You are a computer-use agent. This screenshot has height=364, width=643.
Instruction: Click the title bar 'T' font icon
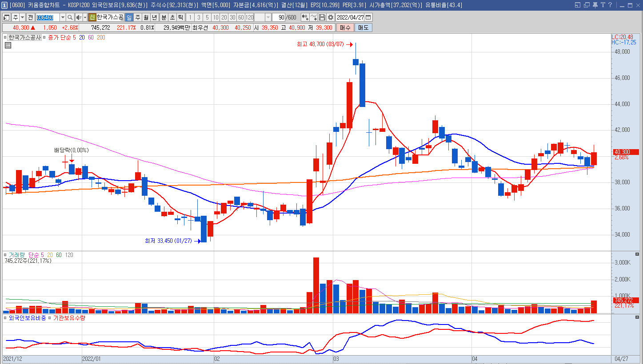pos(603,5)
